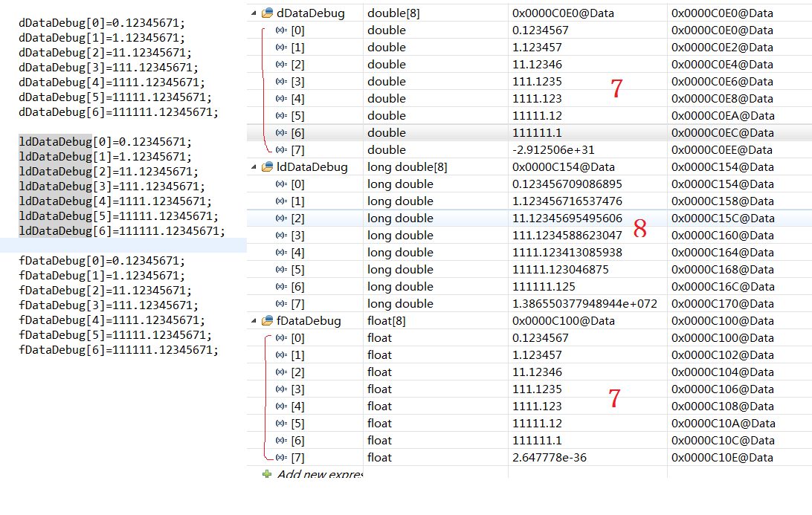Click the dDataDebug array folder icon

coord(267,13)
